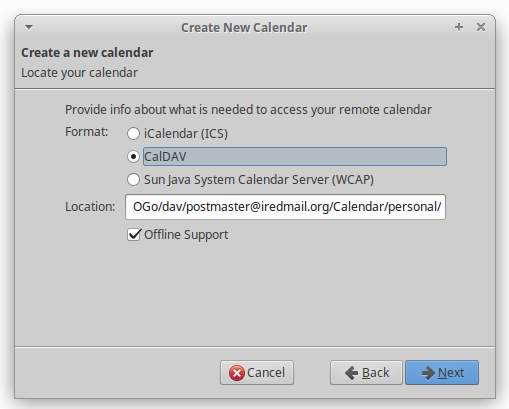Close the Create New Calendar dialog

[481, 27]
